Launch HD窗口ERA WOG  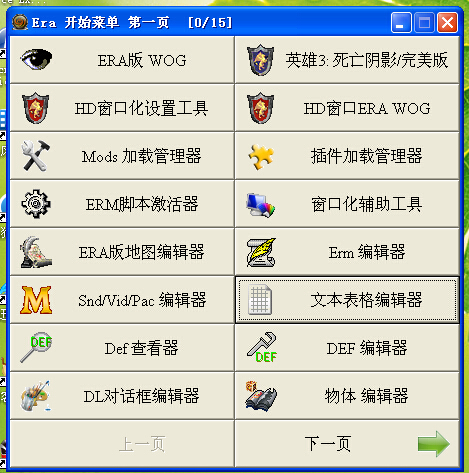click(x=347, y=108)
